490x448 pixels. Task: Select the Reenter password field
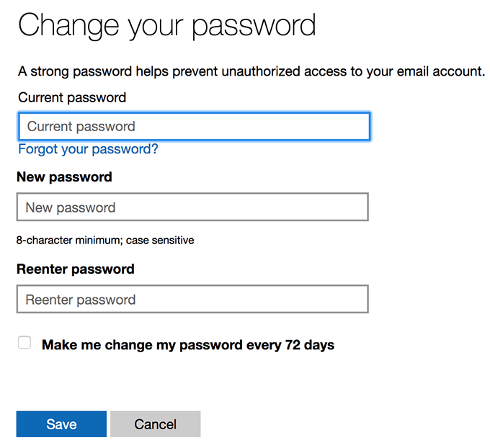pyautogui.click(x=192, y=300)
